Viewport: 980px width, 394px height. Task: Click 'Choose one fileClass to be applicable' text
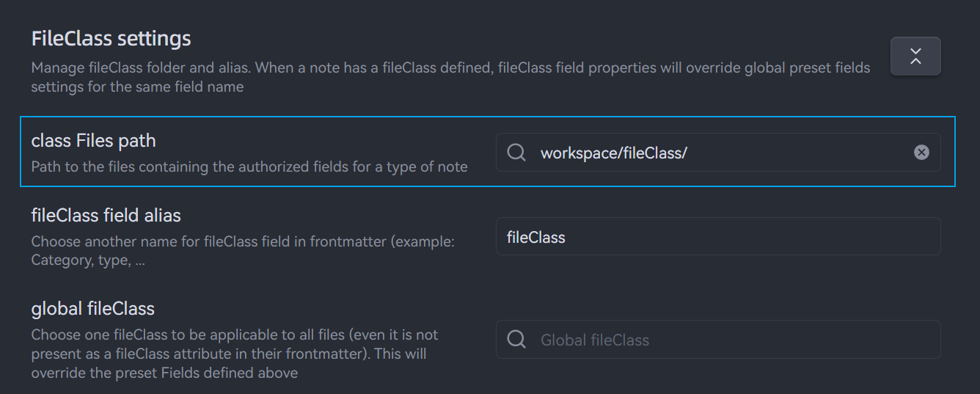click(x=234, y=335)
